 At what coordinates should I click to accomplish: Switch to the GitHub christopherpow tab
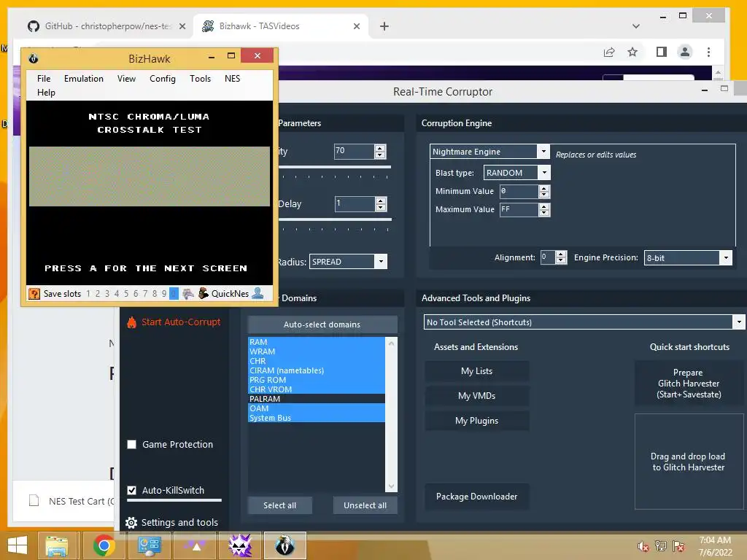tap(107, 26)
